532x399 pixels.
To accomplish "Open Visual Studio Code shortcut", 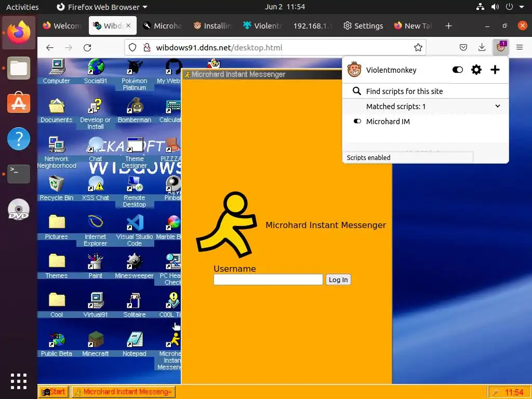I will 135,231.
